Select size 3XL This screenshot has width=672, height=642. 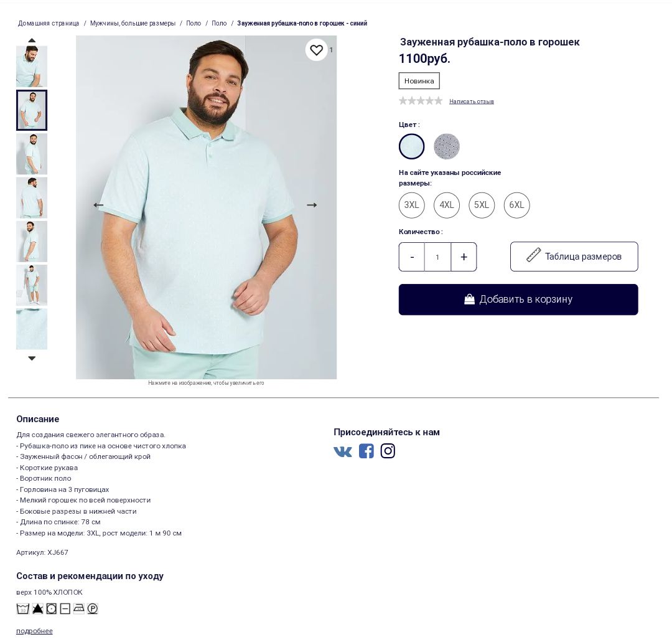(x=411, y=205)
